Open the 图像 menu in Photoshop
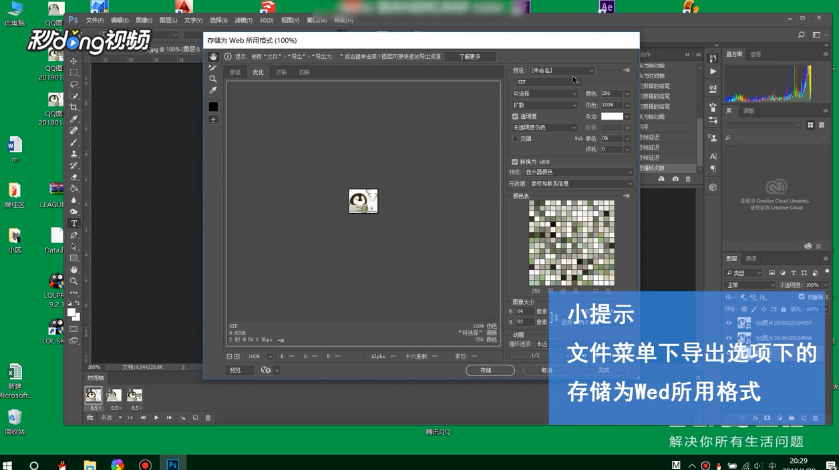The height and width of the screenshot is (470, 839). [144, 20]
